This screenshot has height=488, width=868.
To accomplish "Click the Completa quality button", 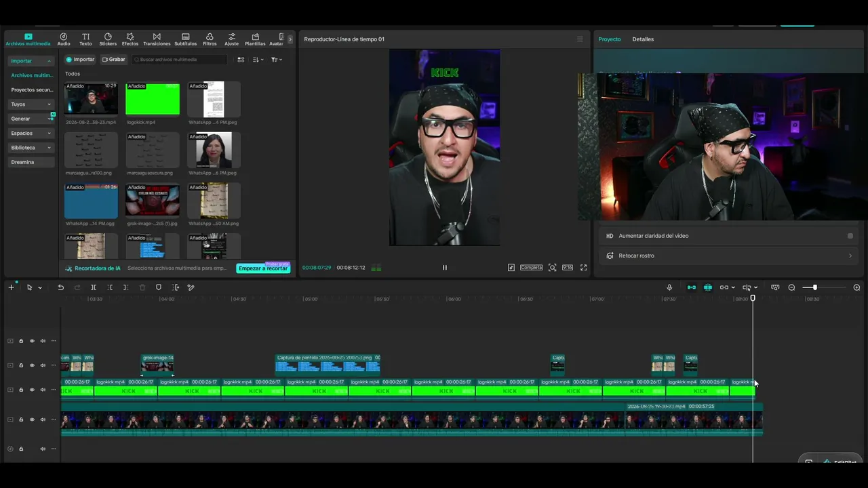I will click(531, 268).
